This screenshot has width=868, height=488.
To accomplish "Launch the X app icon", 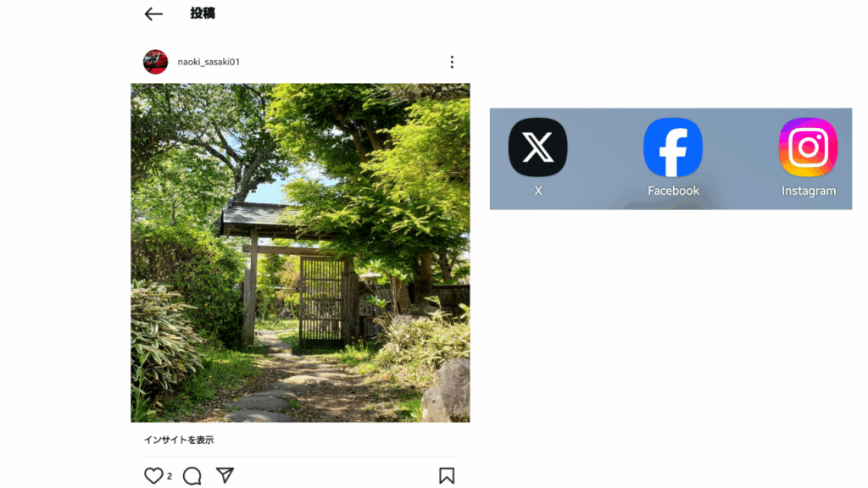I will pyautogui.click(x=537, y=147).
